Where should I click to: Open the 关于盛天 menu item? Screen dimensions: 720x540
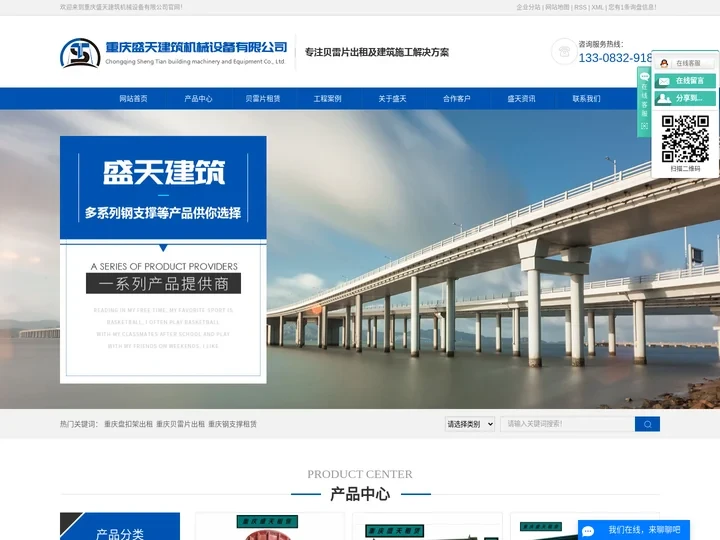tap(392, 98)
